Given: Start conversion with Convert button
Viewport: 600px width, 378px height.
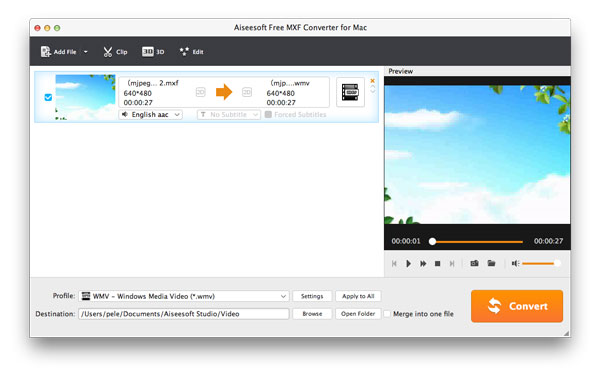Looking at the screenshot, I should (517, 306).
